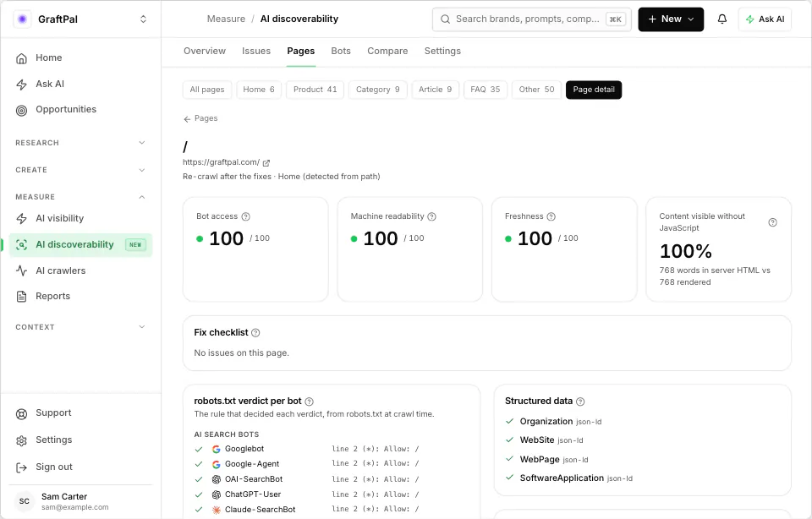Screen dimensions: 812x519
Task: Go back via the Pages arrow link
Action: 200,118
